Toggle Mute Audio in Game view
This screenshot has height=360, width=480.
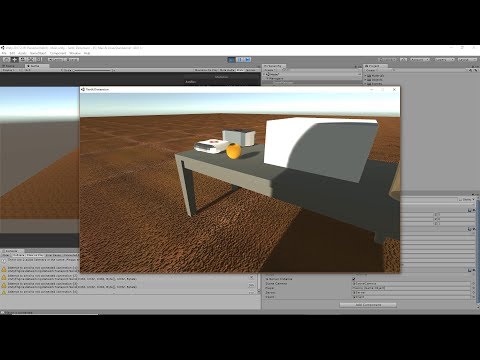(227, 70)
